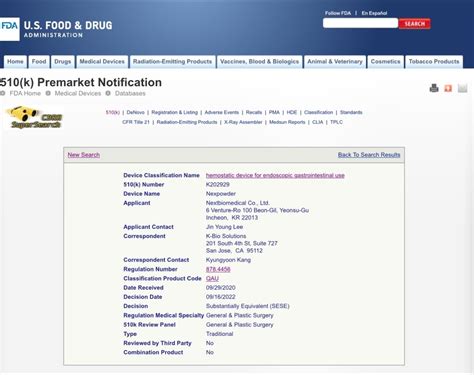The image size is (474, 375).
Task: Open the CLIA link
Action: 318,122
